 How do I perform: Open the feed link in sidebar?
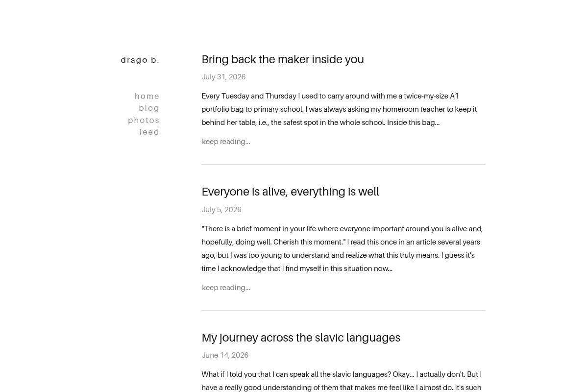pos(149,132)
